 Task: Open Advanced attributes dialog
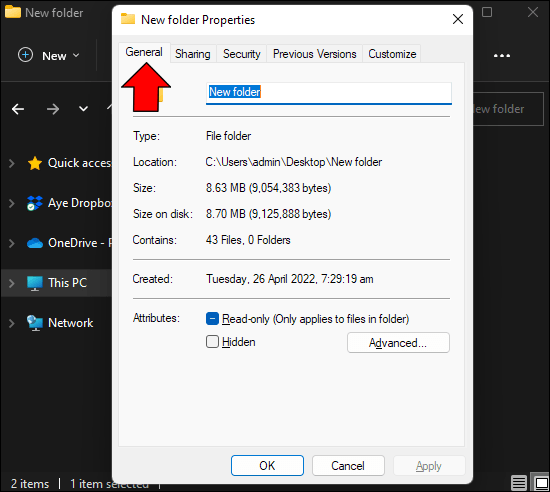[398, 343]
